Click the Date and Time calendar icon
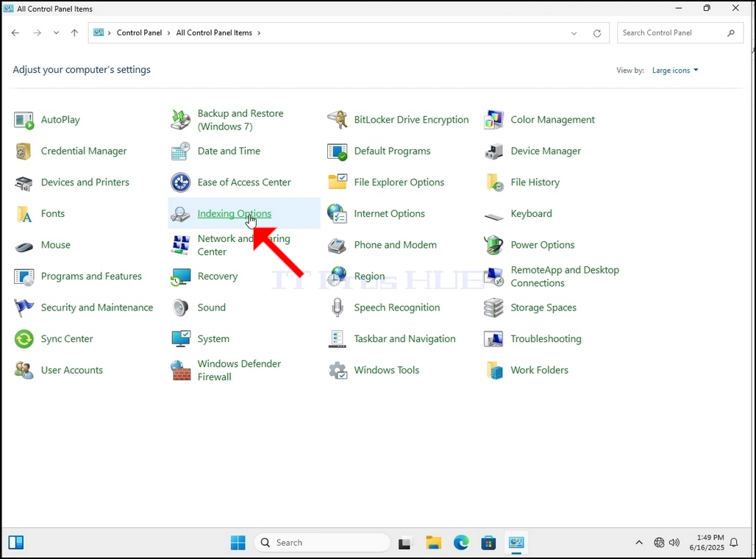Image resolution: width=756 pixels, height=559 pixels. (x=180, y=152)
